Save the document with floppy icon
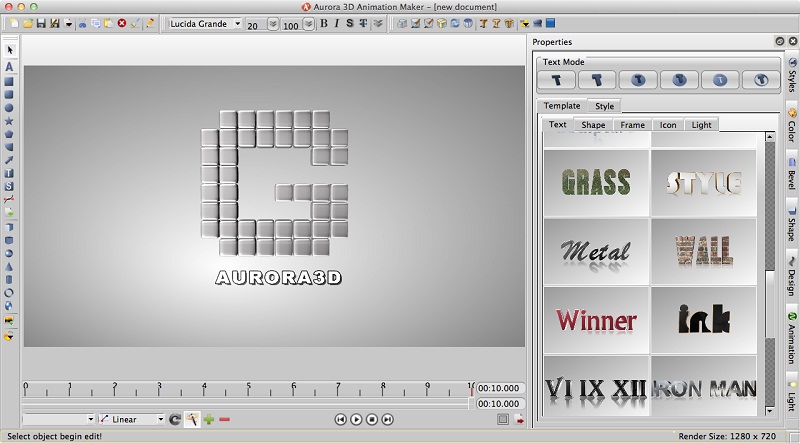The image size is (800, 443). [41, 23]
